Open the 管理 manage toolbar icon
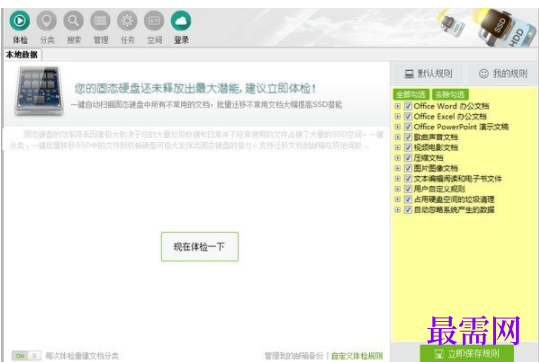This screenshot has width=539, height=362. [100, 21]
